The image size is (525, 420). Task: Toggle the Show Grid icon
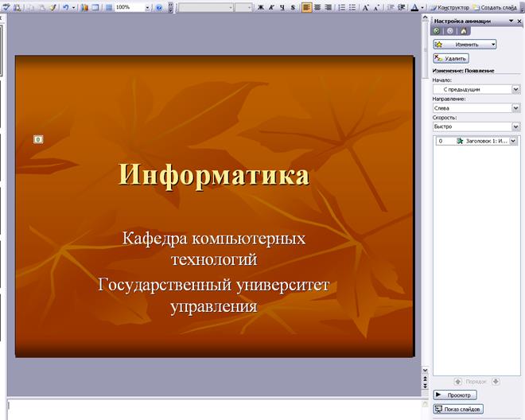[109, 7]
